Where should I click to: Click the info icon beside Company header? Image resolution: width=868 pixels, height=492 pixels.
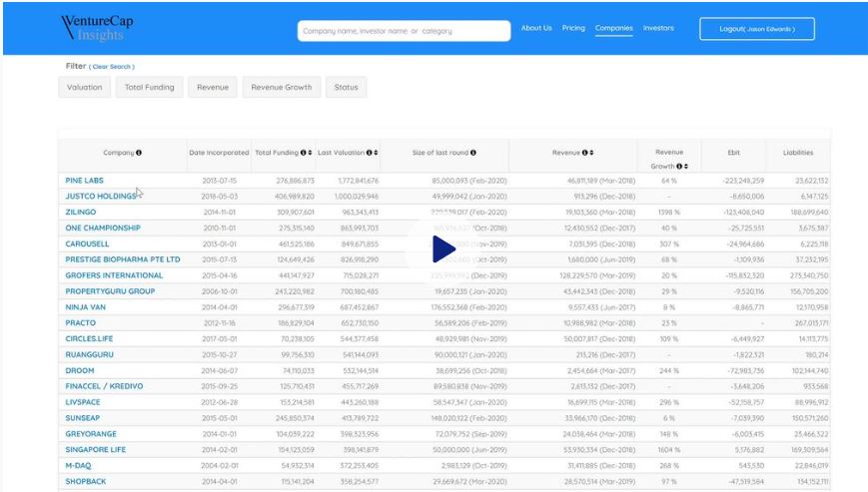coord(139,153)
